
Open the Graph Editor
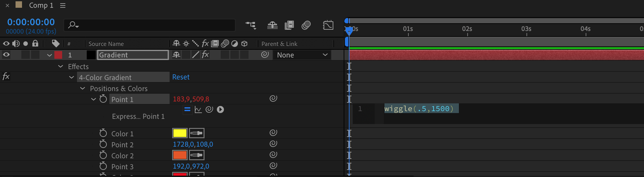click(x=328, y=25)
